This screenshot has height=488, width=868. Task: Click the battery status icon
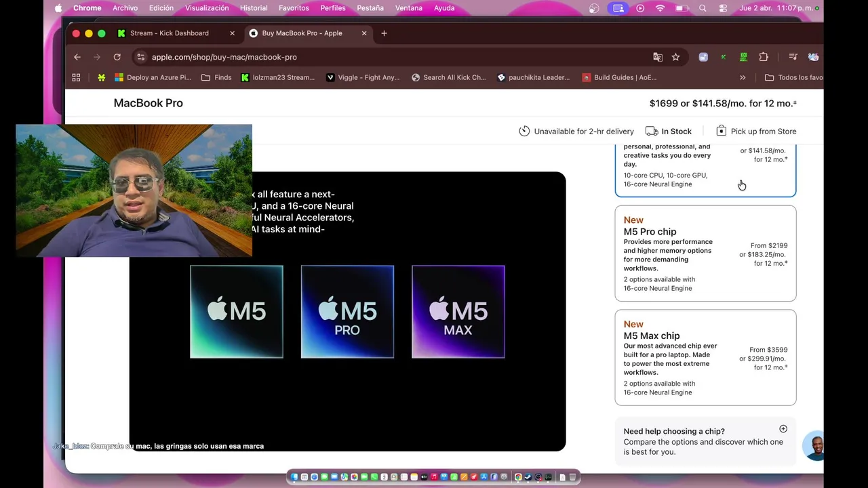pyautogui.click(x=682, y=8)
